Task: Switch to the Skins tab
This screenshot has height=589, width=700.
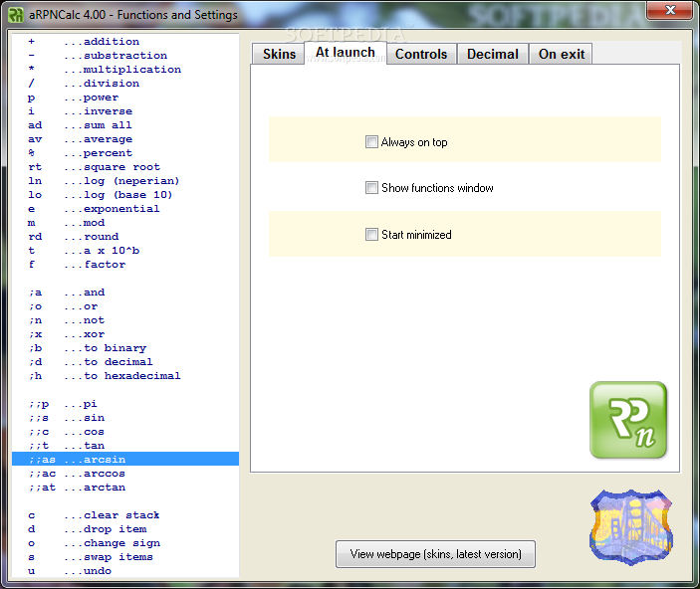Action: pos(279,54)
